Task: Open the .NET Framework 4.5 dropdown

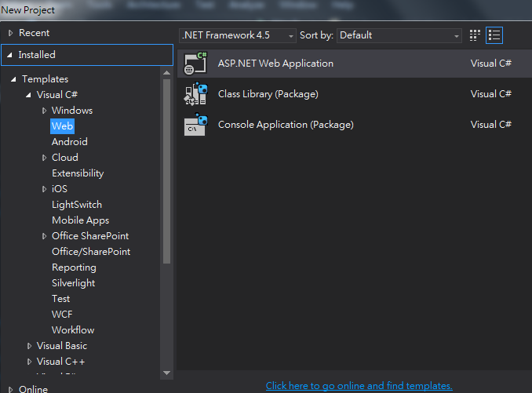Action: [x=238, y=35]
